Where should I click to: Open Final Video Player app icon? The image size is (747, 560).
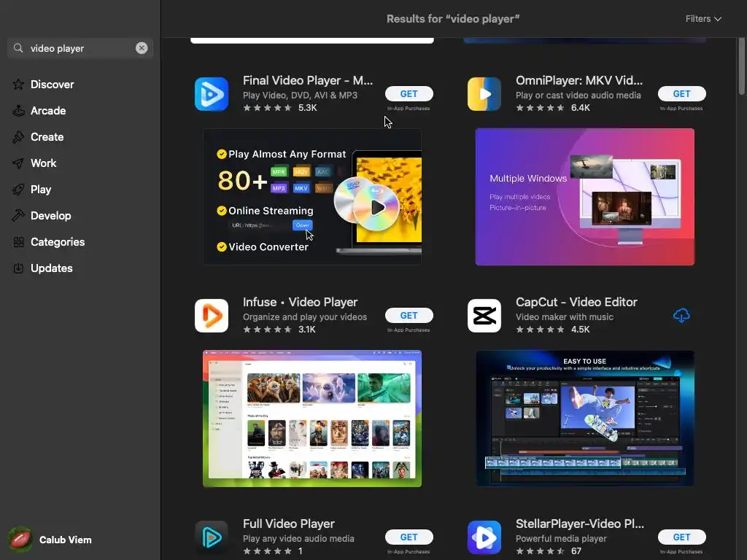coord(212,94)
